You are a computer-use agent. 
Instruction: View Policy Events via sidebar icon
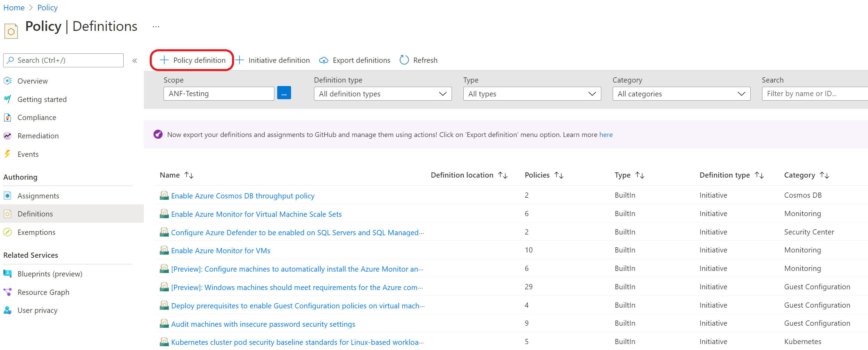[28, 154]
